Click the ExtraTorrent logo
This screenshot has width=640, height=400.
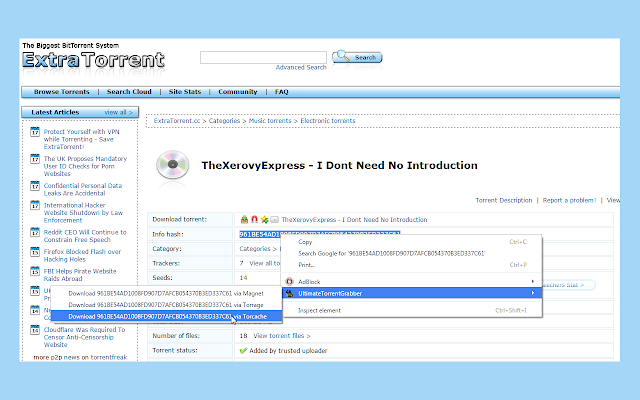[93, 60]
